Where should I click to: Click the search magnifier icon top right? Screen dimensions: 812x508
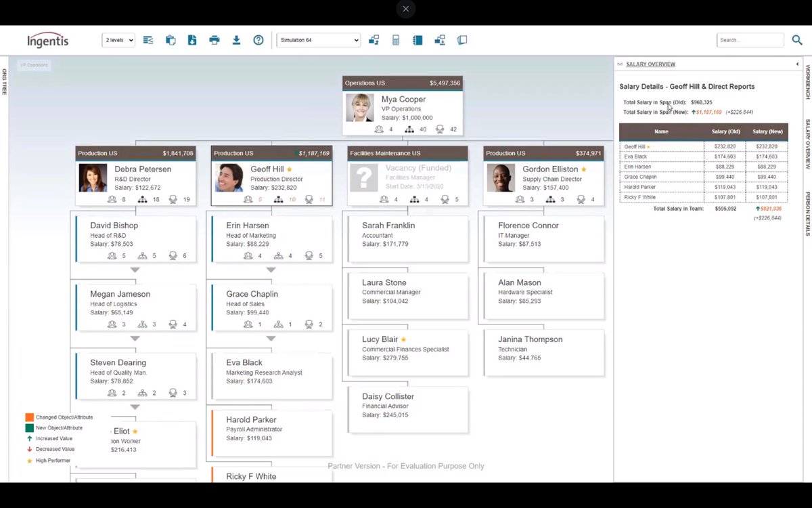click(x=796, y=40)
